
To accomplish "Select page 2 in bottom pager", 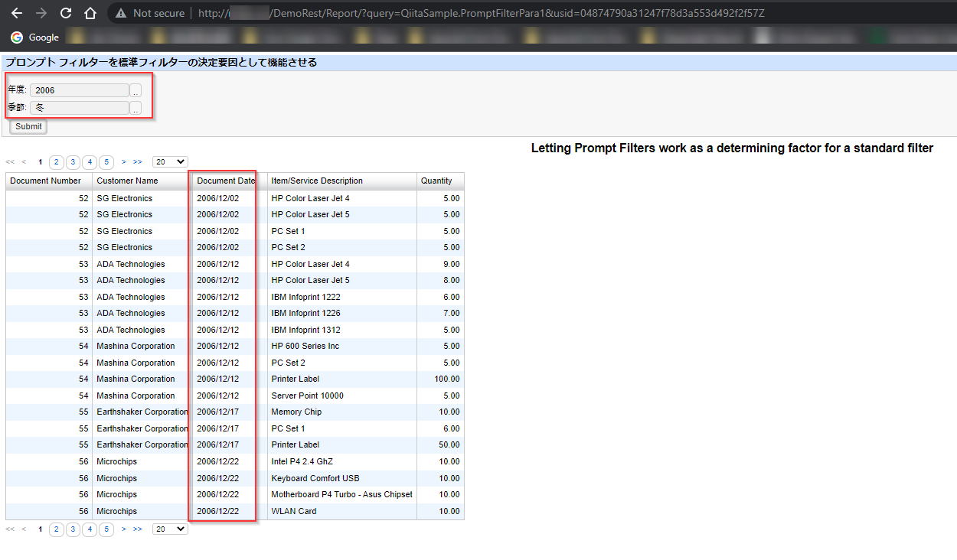I will 56,529.
